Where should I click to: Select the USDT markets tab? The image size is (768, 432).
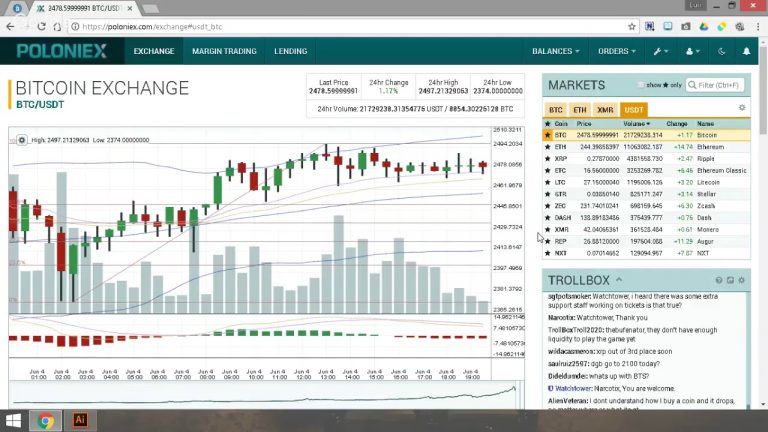[x=633, y=110]
